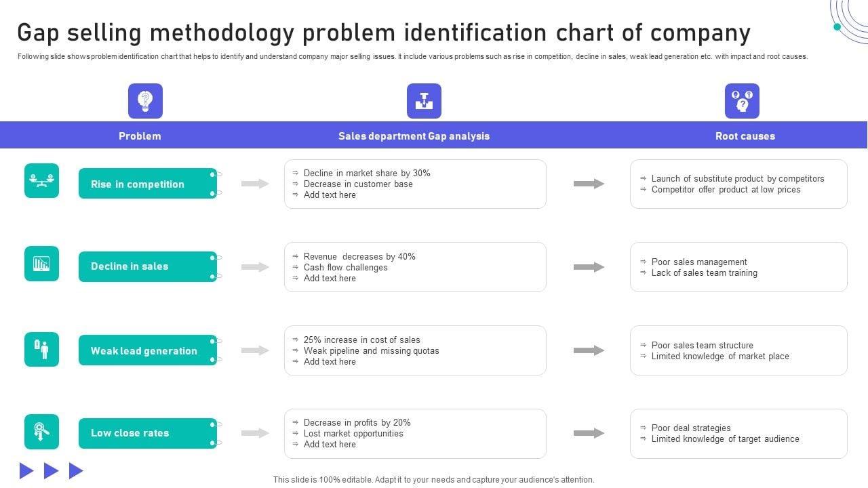Screen dimensions: 868x488
Task: Click the person lead generation icon
Action: coord(41,349)
